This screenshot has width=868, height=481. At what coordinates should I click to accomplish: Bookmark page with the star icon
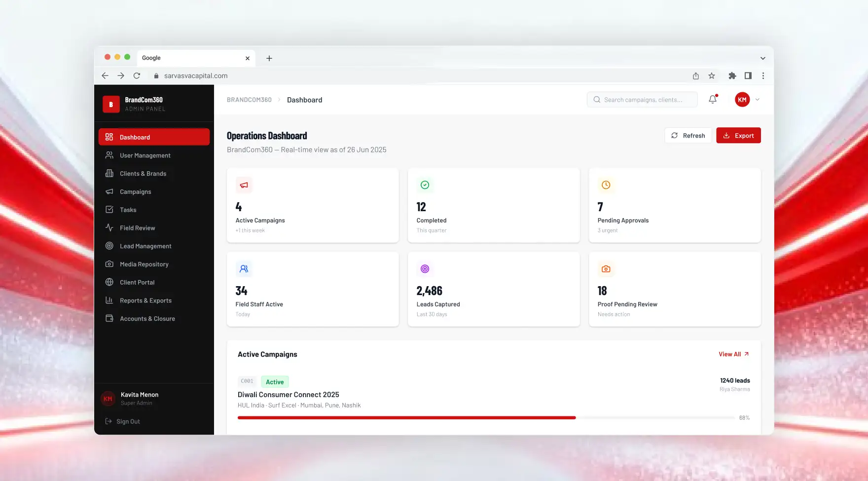coord(711,75)
